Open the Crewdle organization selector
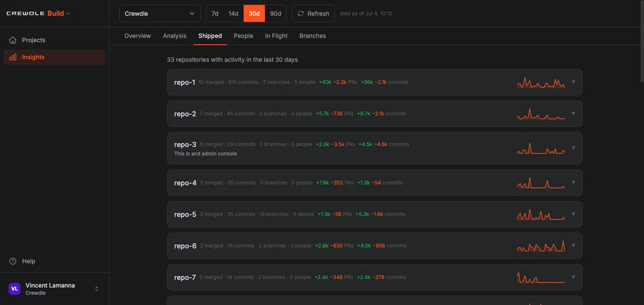This screenshot has width=644, height=305. 160,14
